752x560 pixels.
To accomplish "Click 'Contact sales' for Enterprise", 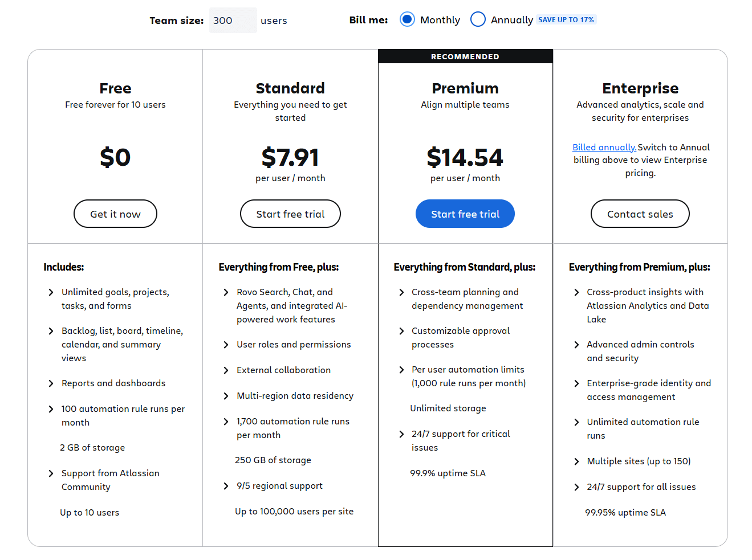I will tap(640, 214).
